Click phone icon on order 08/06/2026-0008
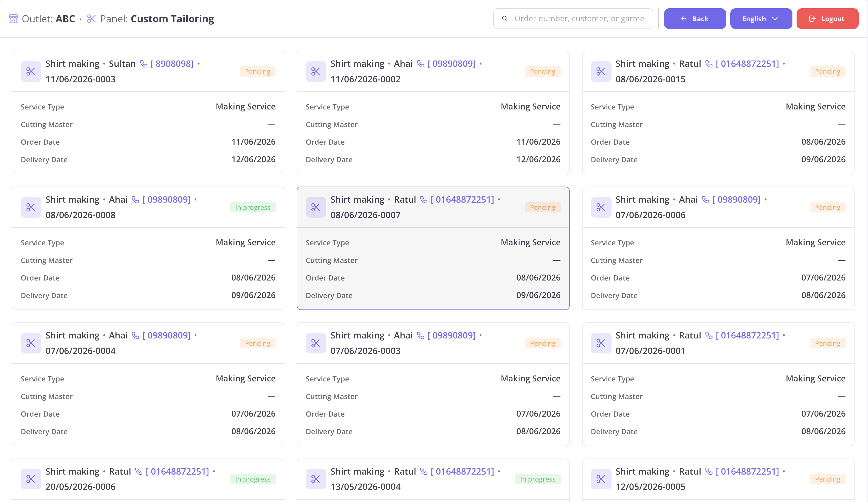This screenshot has height=502, width=868. (136, 200)
